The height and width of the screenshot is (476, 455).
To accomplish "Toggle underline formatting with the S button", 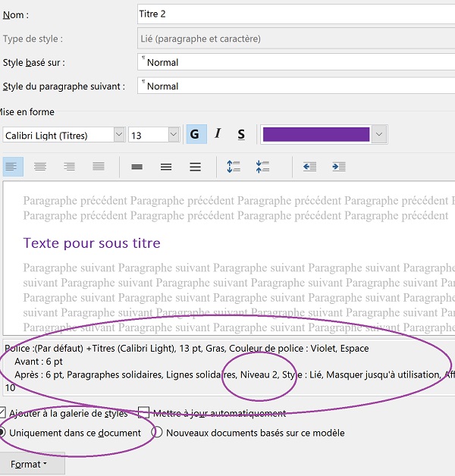I will (x=241, y=134).
